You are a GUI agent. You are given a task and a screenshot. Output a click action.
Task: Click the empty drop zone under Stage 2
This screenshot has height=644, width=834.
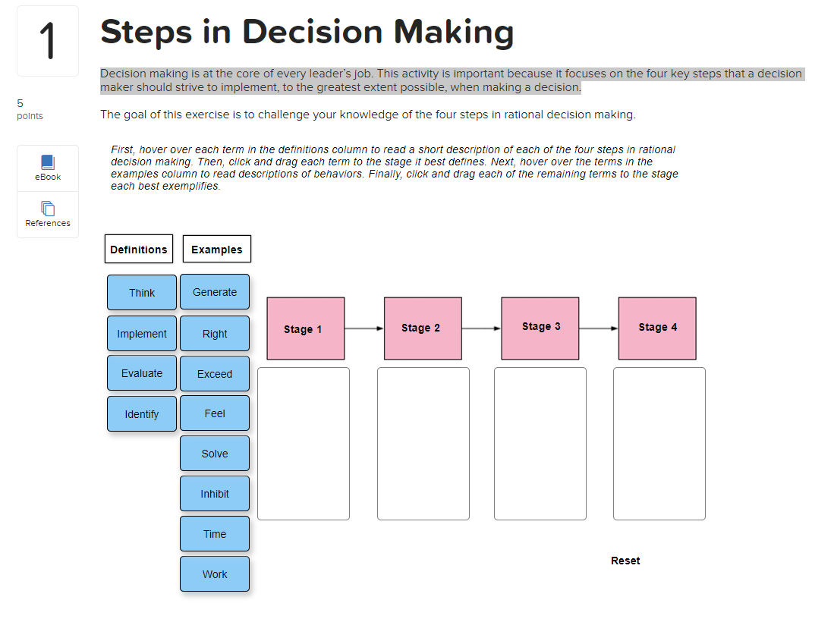tap(423, 444)
